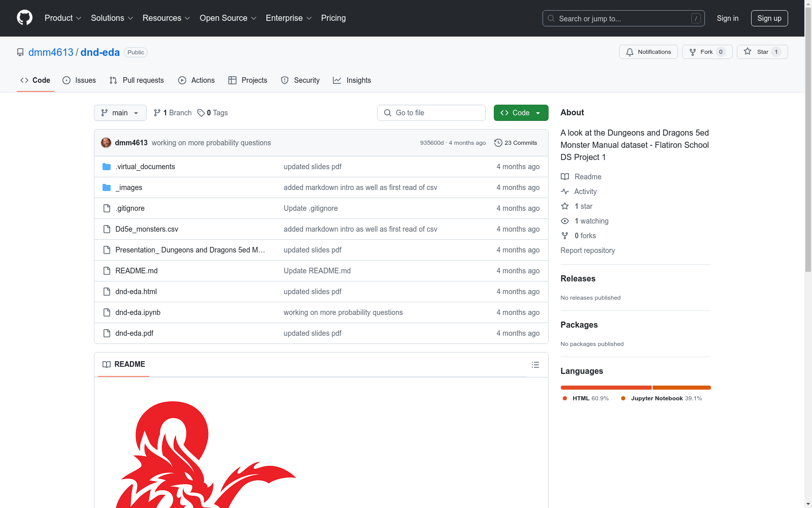Expand the Resources menu
Image resolution: width=812 pixels, height=508 pixels.
tap(166, 18)
